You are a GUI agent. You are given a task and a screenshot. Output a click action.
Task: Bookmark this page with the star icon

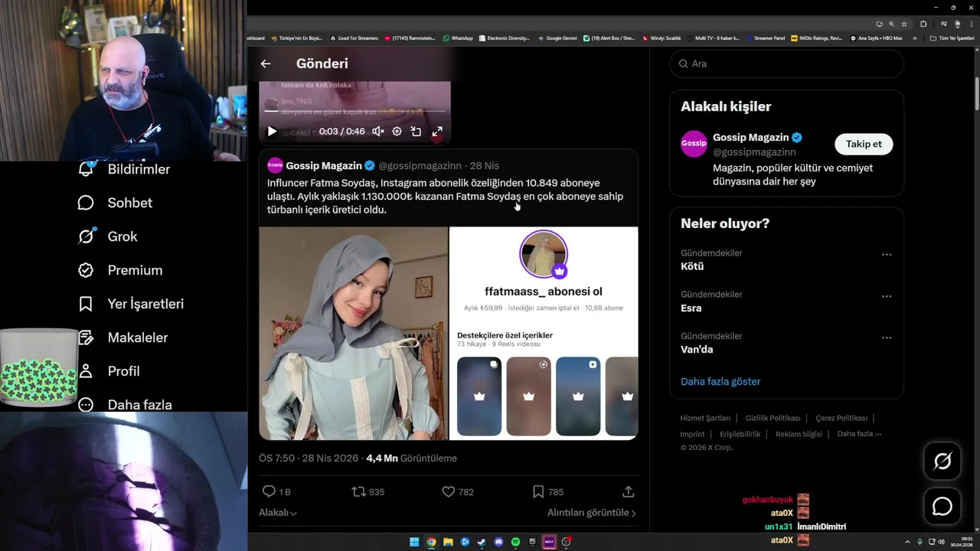[904, 24]
